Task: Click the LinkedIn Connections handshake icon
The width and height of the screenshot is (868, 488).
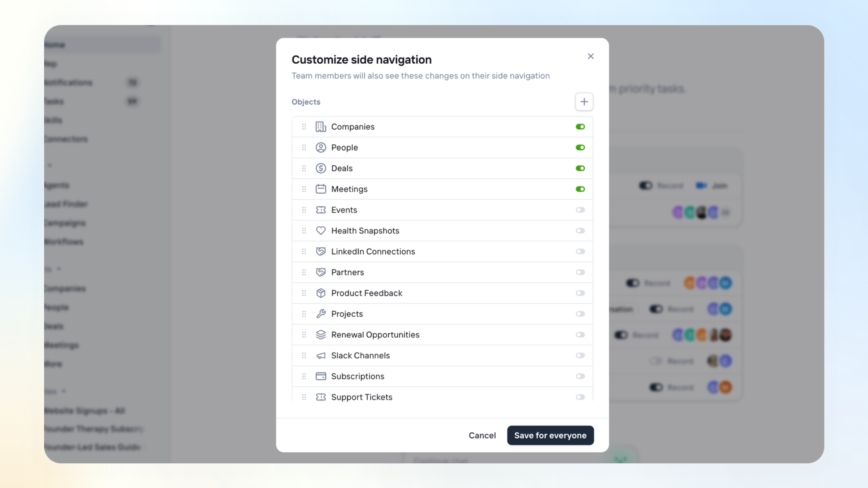Action: 321,252
